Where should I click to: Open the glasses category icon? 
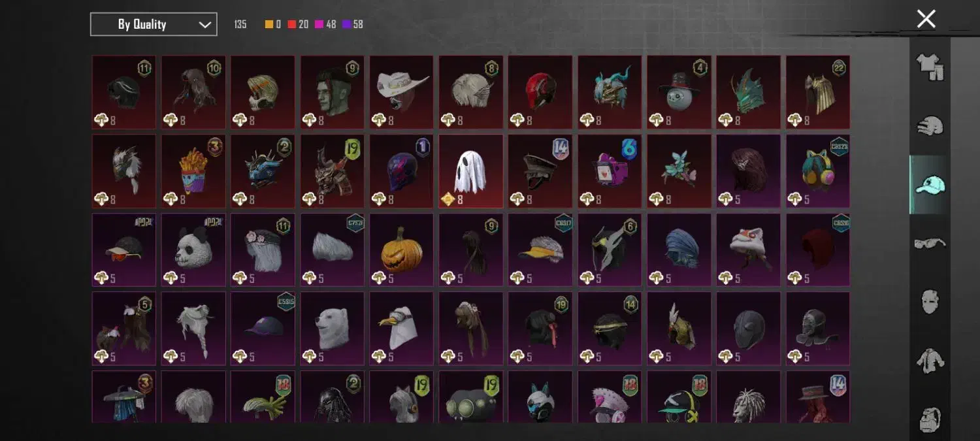tap(930, 243)
